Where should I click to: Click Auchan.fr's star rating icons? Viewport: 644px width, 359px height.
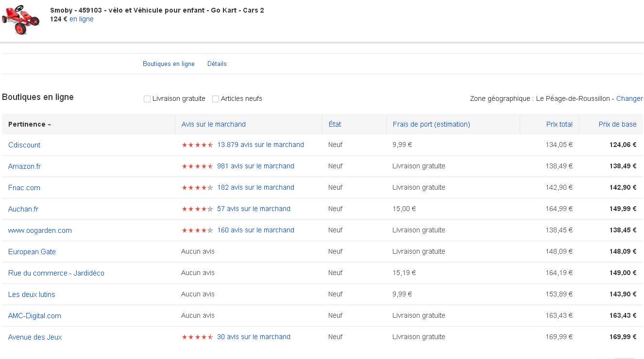[x=197, y=209]
